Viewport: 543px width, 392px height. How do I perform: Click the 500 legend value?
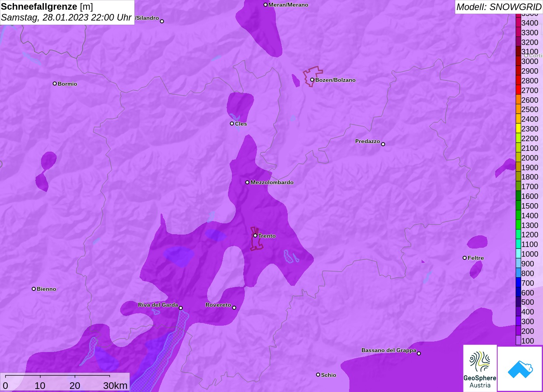[x=527, y=302]
